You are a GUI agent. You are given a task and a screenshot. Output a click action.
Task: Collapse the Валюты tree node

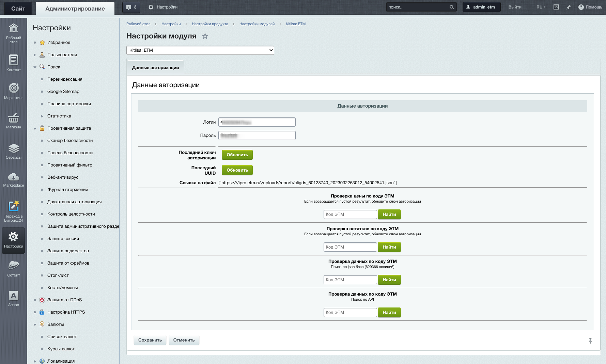(x=35, y=325)
